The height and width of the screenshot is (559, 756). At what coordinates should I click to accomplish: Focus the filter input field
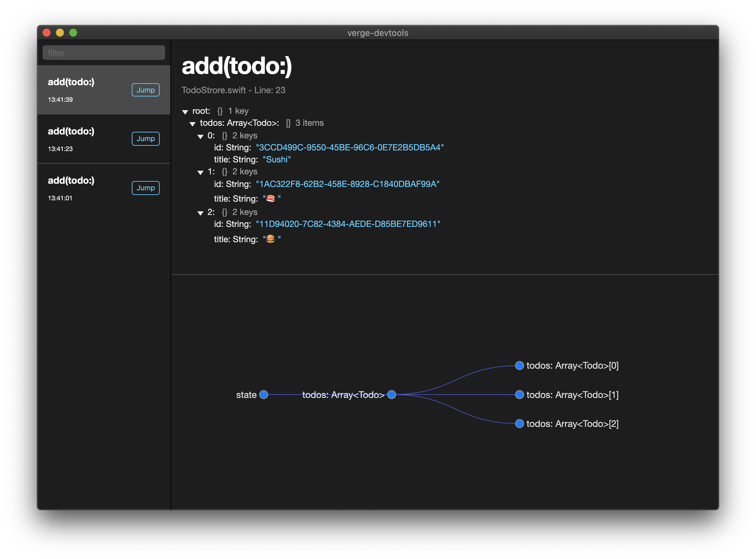(x=103, y=53)
